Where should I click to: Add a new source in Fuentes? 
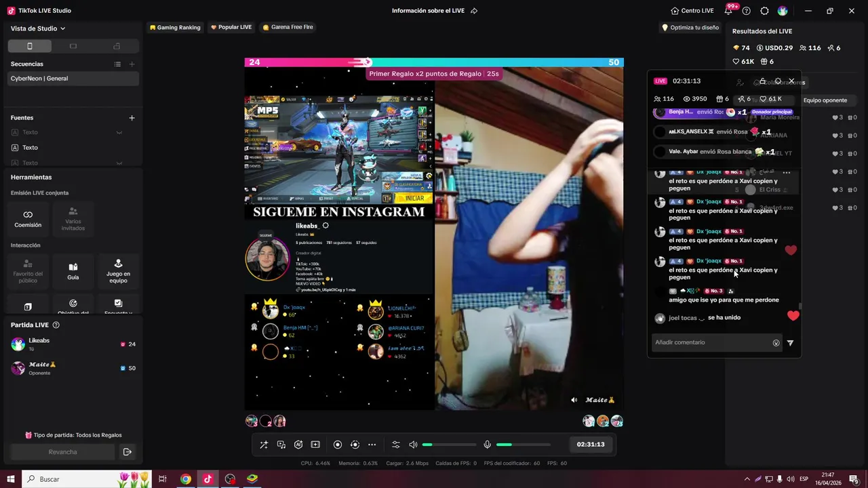pyautogui.click(x=132, y=117)
